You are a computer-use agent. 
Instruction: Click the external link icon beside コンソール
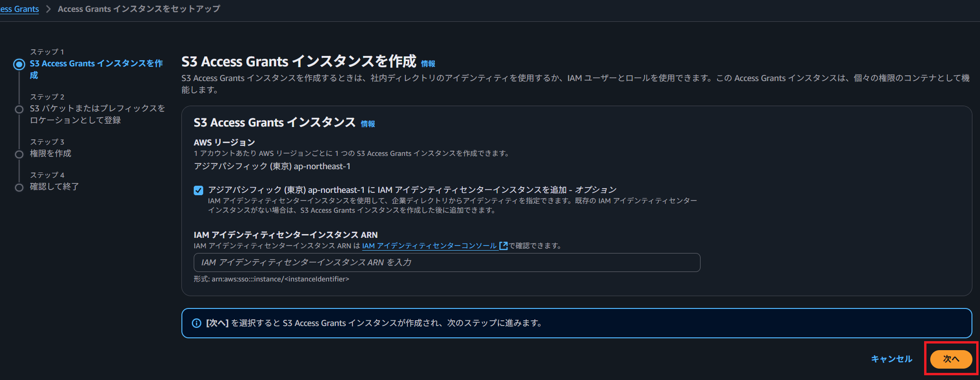pyautogui.click(x=503, y=246)
